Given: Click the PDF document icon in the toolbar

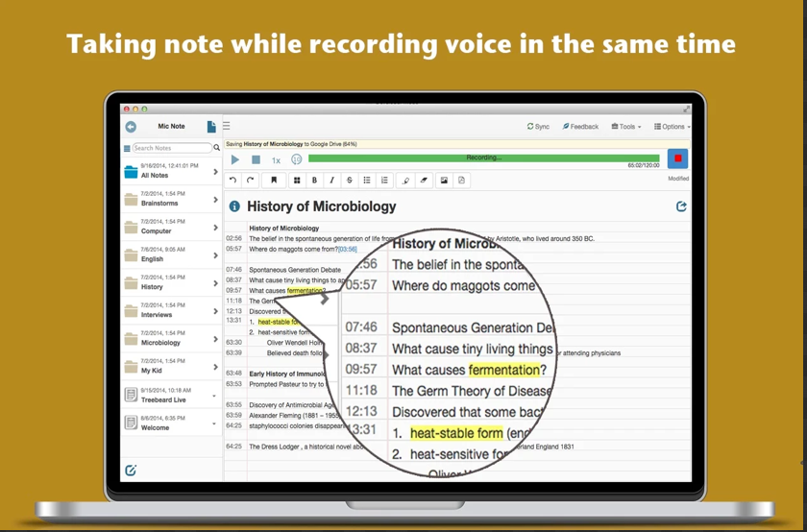Looking at the screenshot, I should (x=462, y=181).
